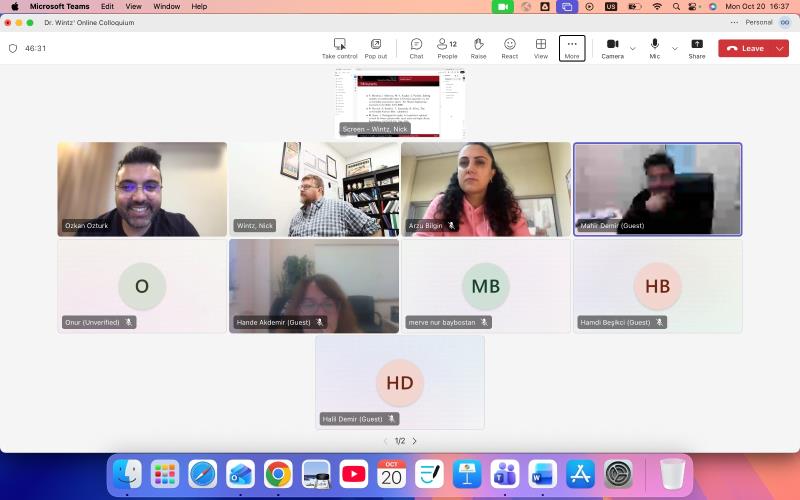Open the Window menu in menu bar
The height and width of the screenshot is (500, 800).
click(167, 6)
